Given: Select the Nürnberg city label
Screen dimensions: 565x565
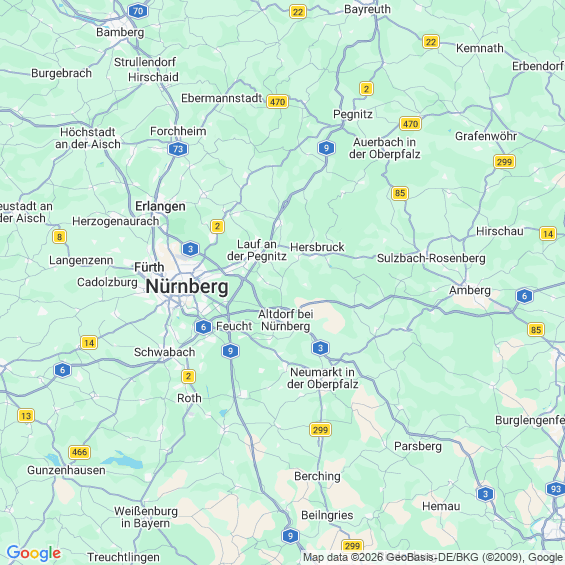Looking at the screenshot, I should click(187, 287).
